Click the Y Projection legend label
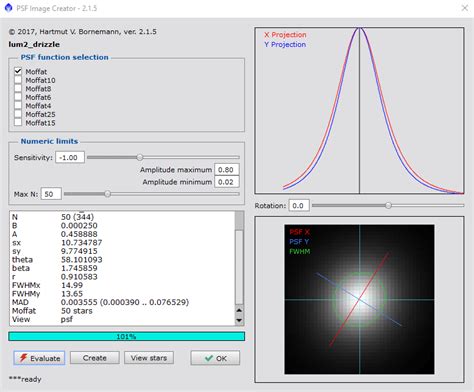Image resolution: width=474 pixels, height=392 pixels. [x=285, y=44]
